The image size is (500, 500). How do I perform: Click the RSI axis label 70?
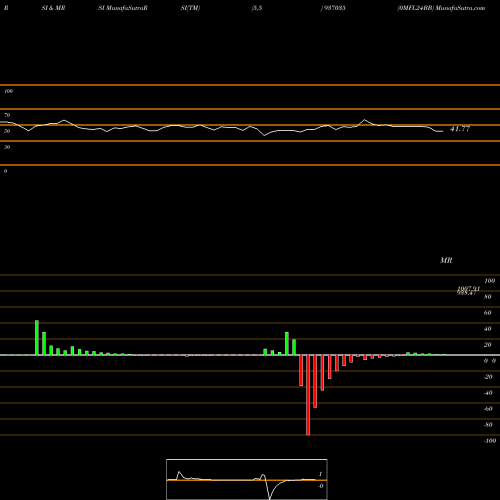7,115
